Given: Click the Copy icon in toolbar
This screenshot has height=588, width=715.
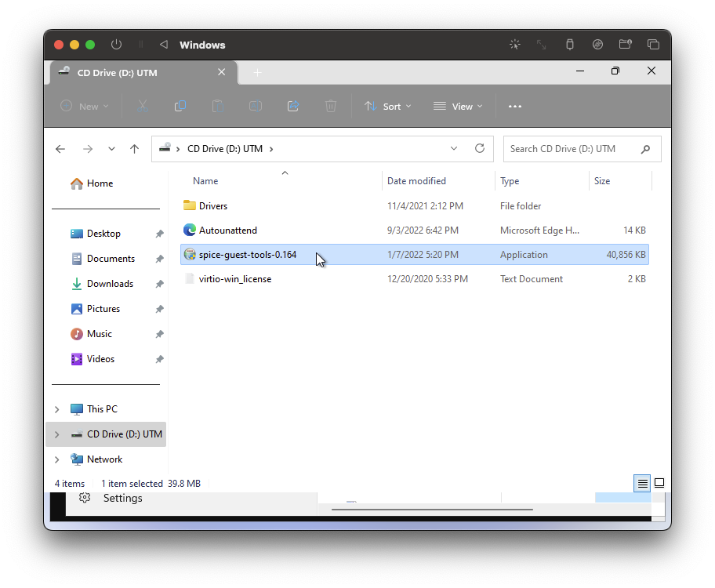Looking at the screenshot, I should pyautogui.click(x=180, y=107).
